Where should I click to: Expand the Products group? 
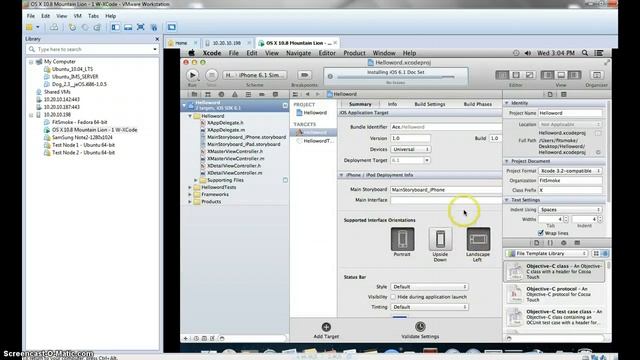(x=190, y=202)
